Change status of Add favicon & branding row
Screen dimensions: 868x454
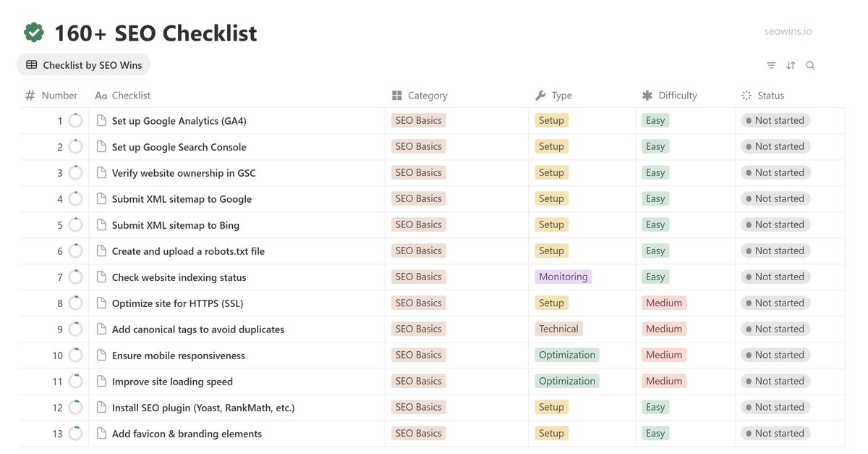775,433
